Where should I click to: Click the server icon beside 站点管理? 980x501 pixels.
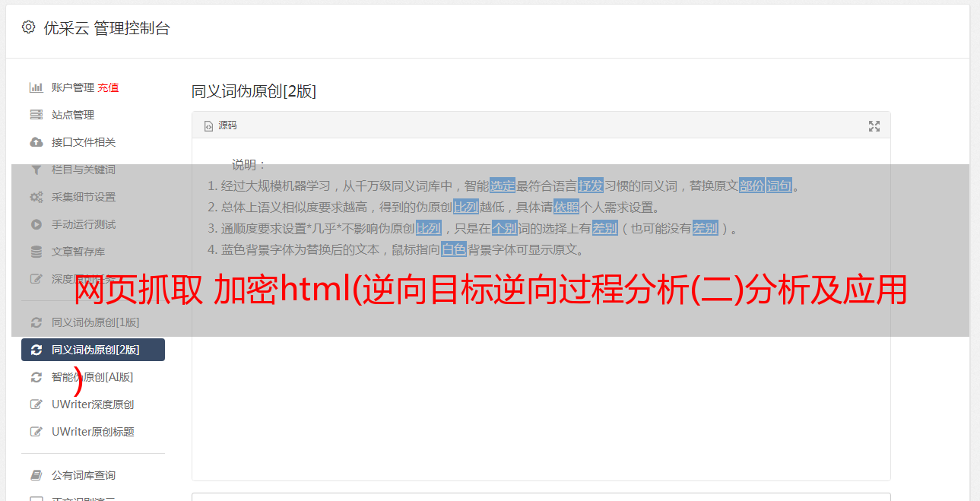point(36,115)
